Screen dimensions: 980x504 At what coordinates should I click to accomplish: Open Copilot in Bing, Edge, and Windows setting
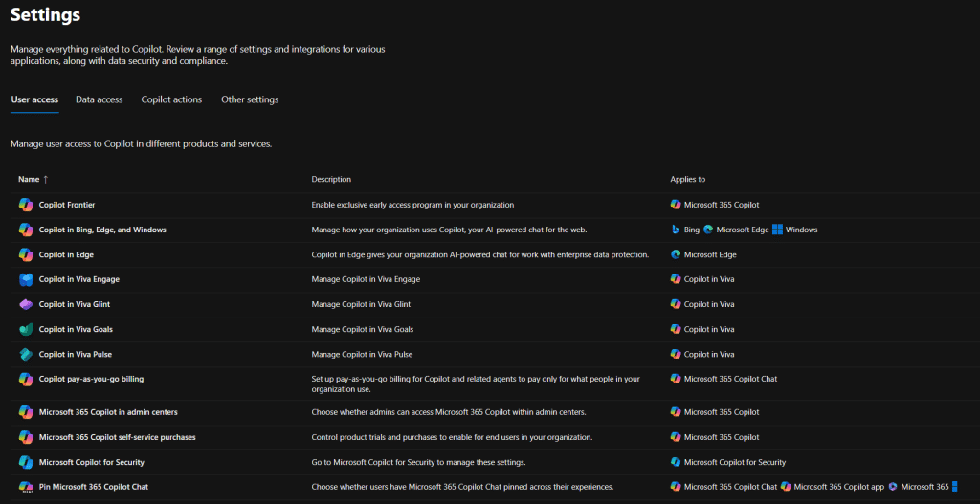pyautogui.click(x=102, y=230)
